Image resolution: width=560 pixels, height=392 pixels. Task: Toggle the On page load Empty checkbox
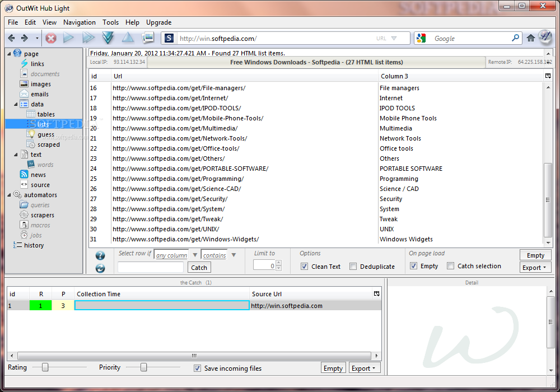[x=414, y=266]
